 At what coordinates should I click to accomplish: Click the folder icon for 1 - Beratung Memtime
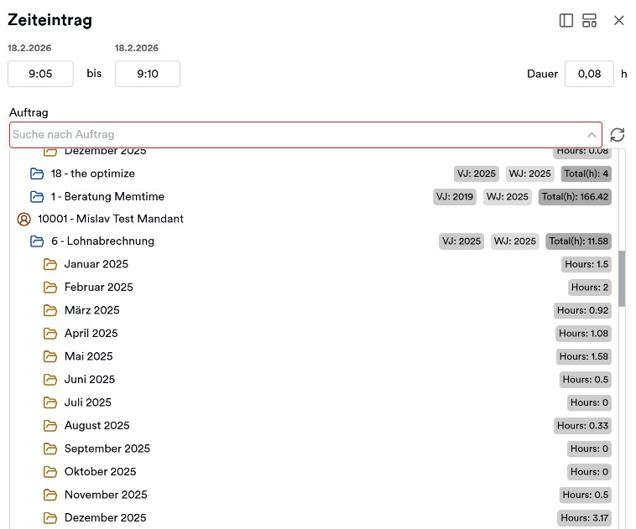37,197
